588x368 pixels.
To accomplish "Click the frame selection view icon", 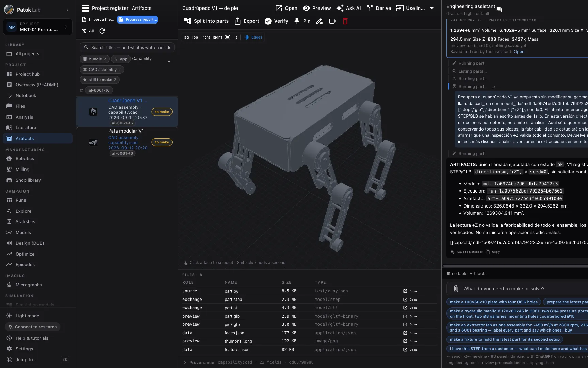I will pos(228,37).
